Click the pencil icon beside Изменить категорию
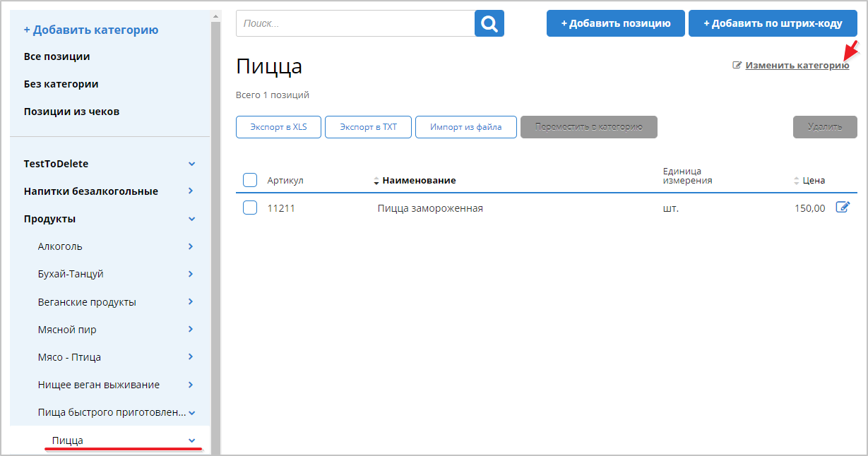The image size is (868, 456). (x=737, y=65)
